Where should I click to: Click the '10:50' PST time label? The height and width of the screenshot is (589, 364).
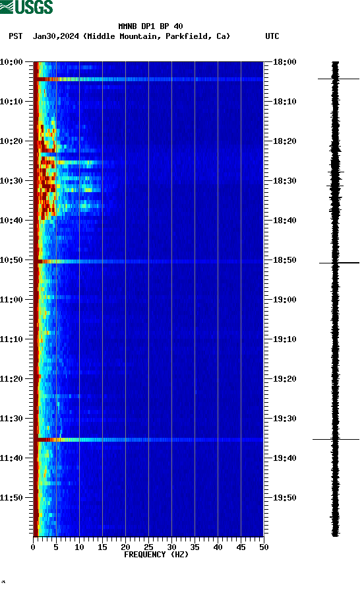click(11, 260)
